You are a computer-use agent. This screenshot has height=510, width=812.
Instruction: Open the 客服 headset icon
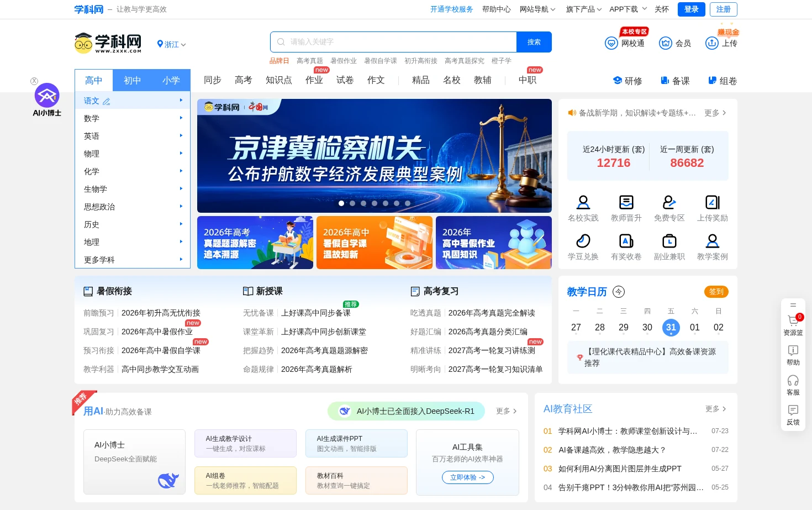[x=793, y=380]
